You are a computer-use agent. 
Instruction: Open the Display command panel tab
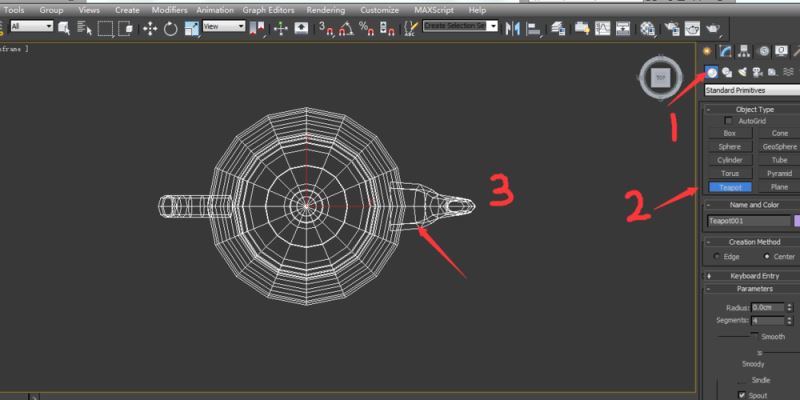(781, 51)
